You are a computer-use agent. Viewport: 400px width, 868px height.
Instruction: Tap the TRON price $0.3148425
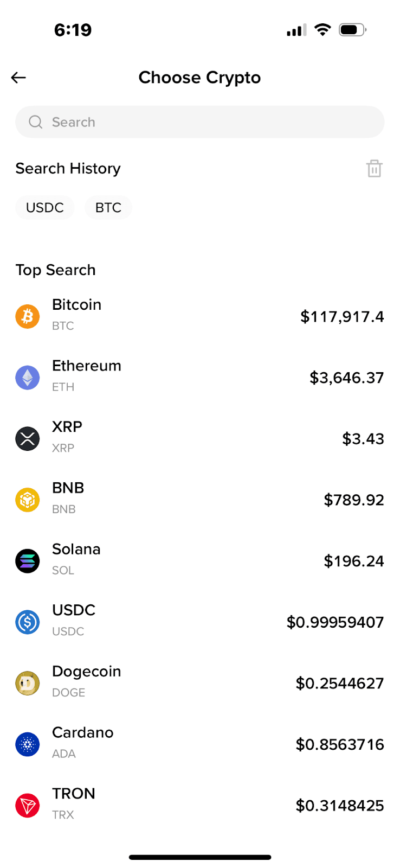(340, 806)
